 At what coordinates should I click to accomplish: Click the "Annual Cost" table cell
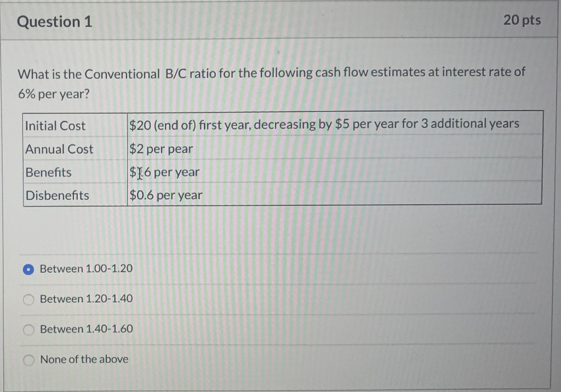click(58, 149)
